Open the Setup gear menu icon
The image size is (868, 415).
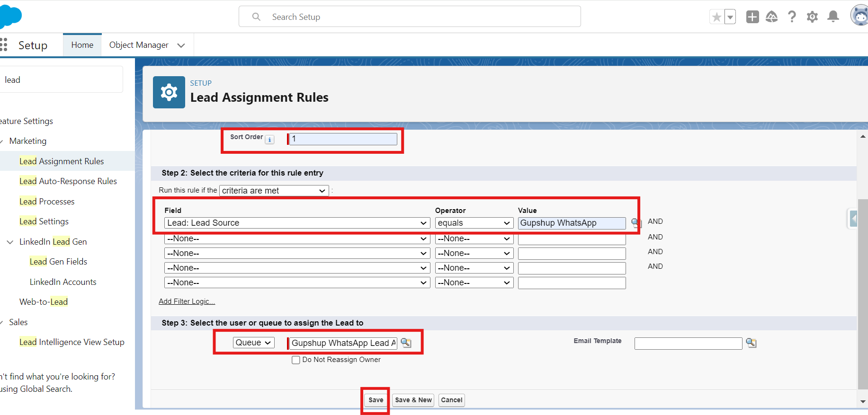point(812,17)
